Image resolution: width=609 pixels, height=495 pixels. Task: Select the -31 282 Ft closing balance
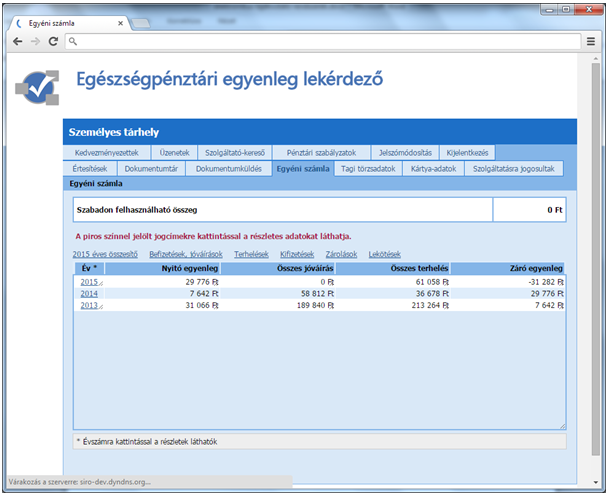(x=546, y=282)
